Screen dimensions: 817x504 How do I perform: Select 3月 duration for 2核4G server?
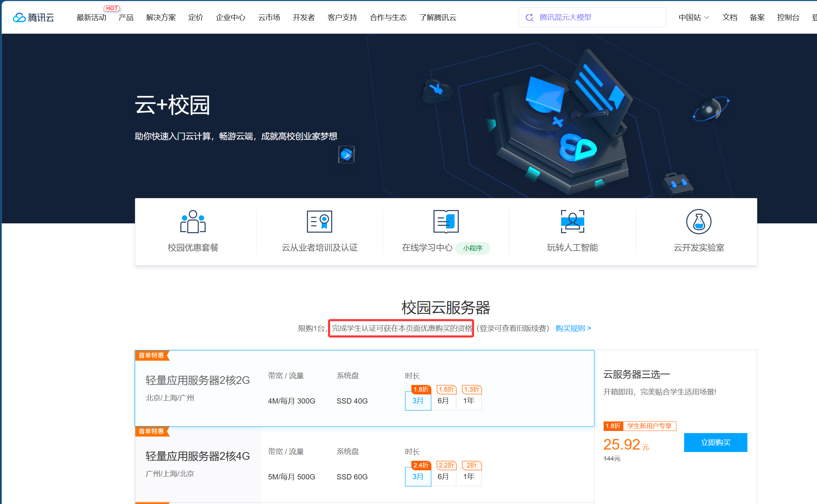418,477
